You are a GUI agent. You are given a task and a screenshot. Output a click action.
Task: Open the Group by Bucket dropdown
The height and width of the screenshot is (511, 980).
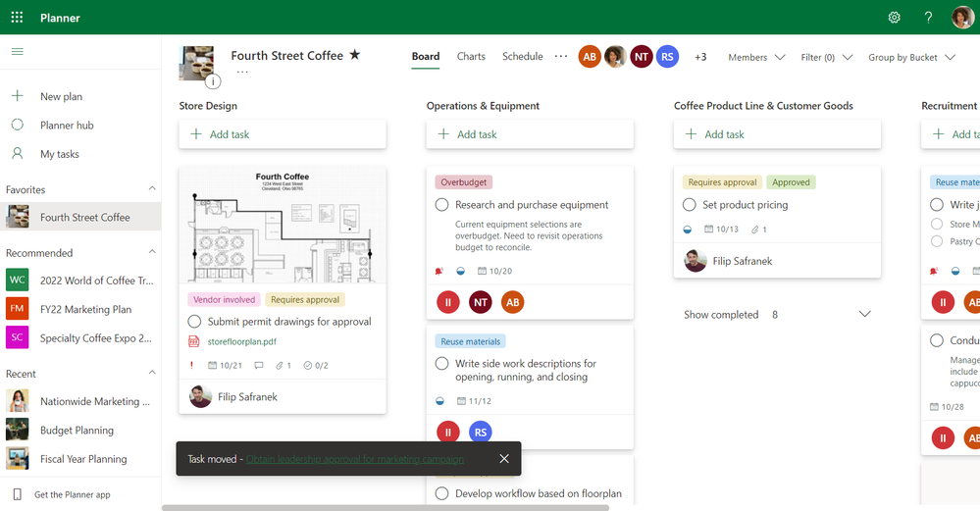(912, 57)
